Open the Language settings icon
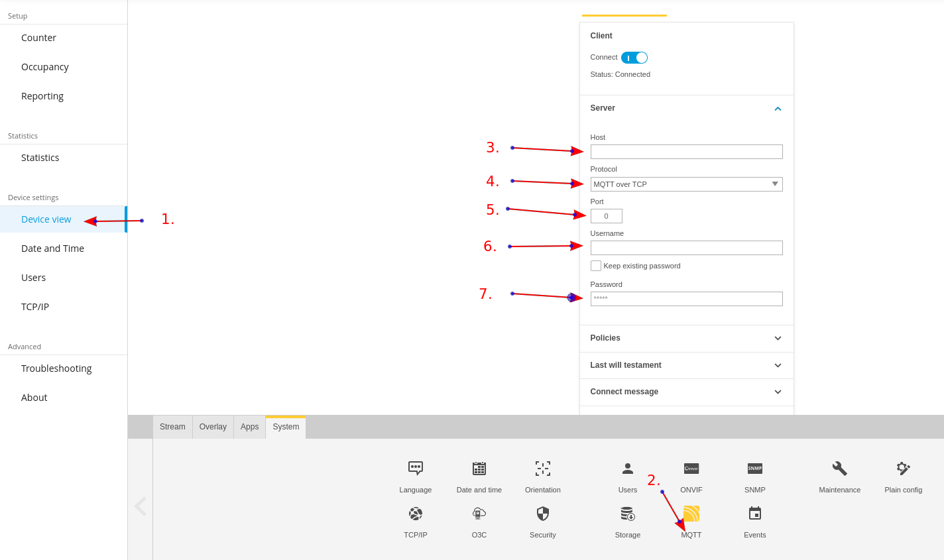The width and height of the screenshot is (944, 560). click(x=416, y=469)
